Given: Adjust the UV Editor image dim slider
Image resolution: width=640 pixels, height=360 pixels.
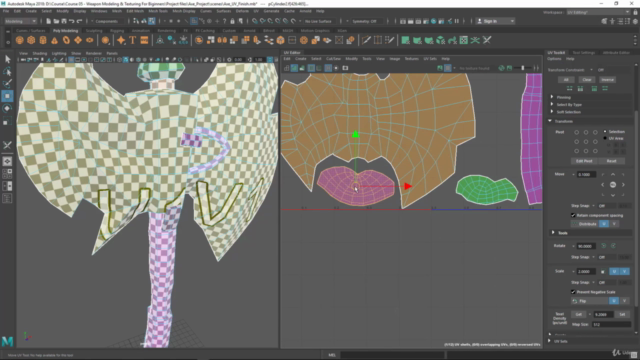Looking at the screenshot, I should (x=522, y=68).
